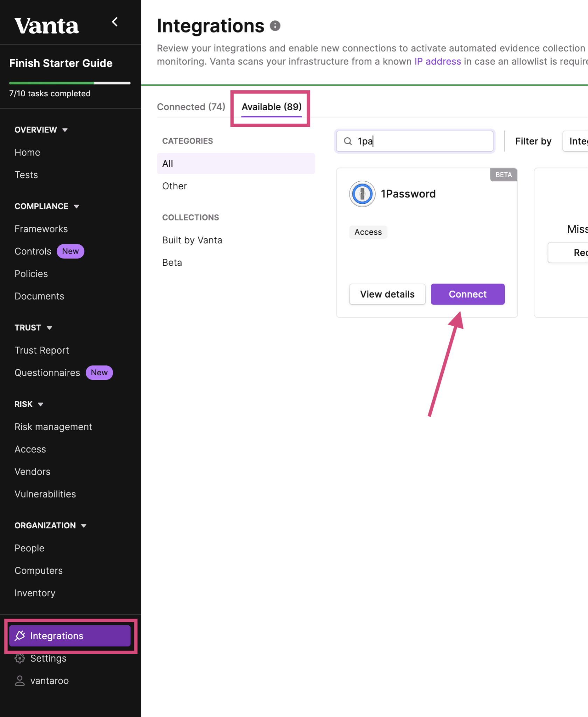Viewport: 588px width, 717px height.
Task: Click the Integrations plug icon in sidebar
Action: 20,635
